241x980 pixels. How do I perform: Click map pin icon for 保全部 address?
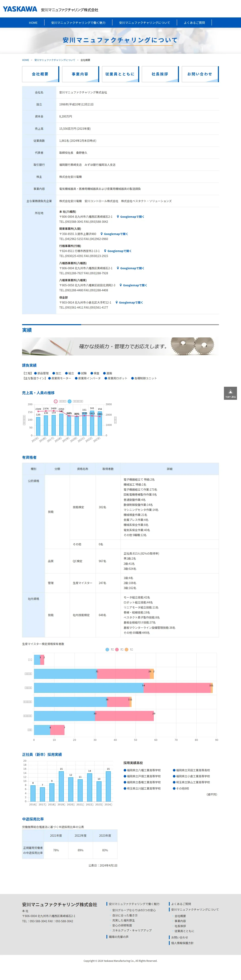(x=117, y=303)
